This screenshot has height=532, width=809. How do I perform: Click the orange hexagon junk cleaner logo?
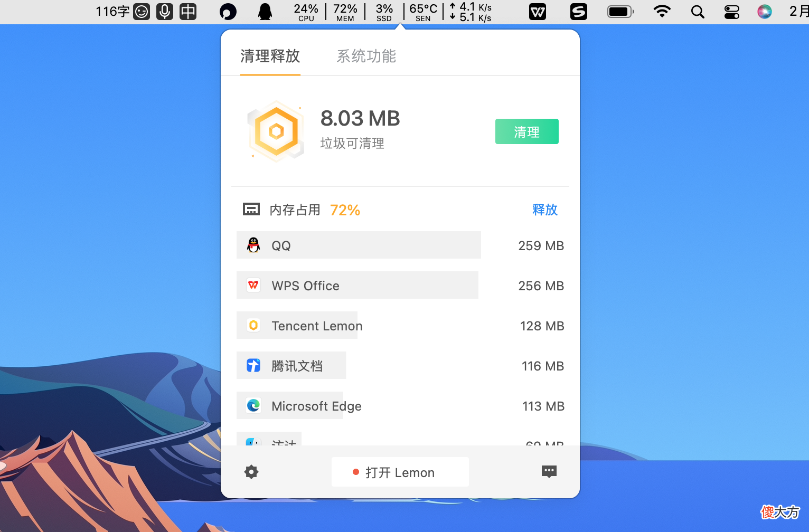tap(276, 131)
